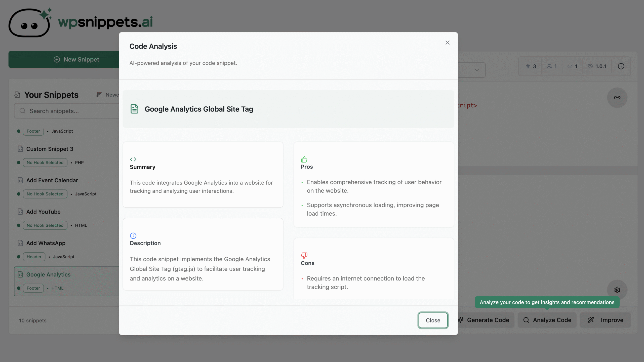This screenshot has height=362, width=644.
Task: Click the 'Supports asynchronous loading' pros item
Action: click(x=373, y=209)
